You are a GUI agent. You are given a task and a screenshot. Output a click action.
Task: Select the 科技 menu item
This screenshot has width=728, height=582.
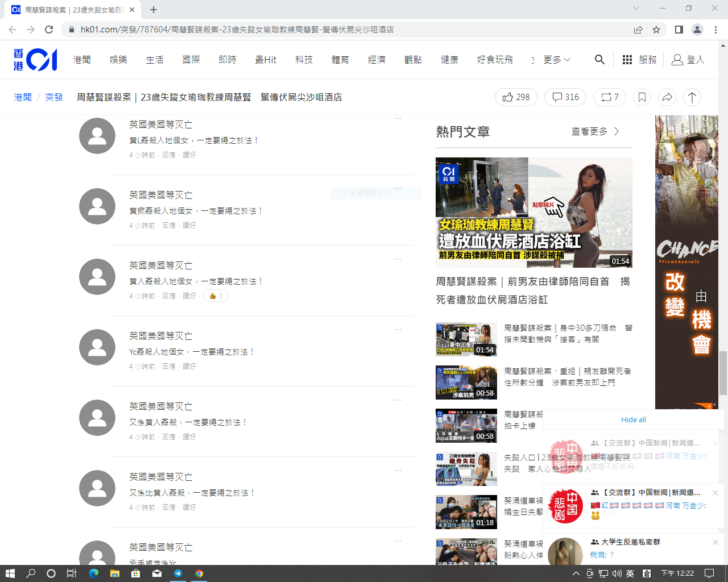pyautogui.click(x=304, y=60)
